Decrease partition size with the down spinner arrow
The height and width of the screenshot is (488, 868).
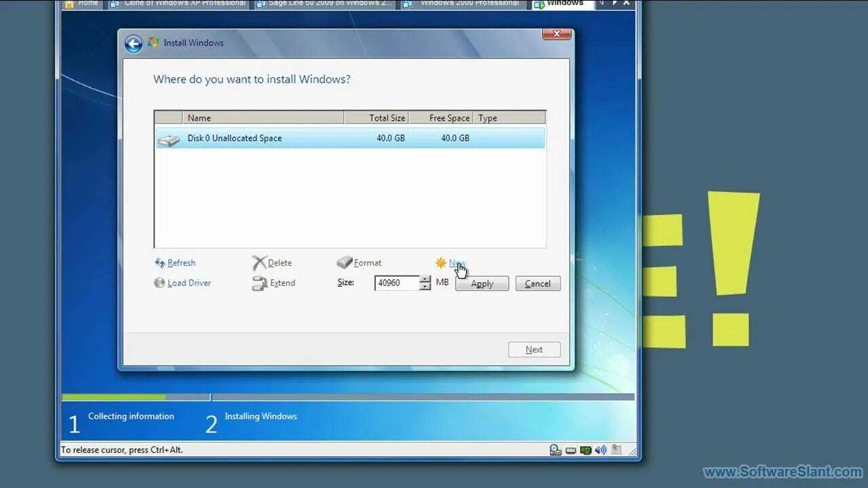[425, 287]
